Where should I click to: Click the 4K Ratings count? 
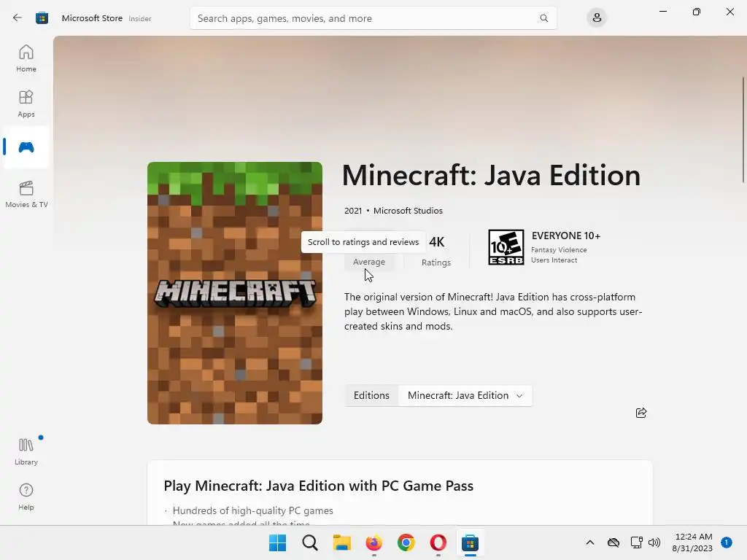click(x=436, y=252)
